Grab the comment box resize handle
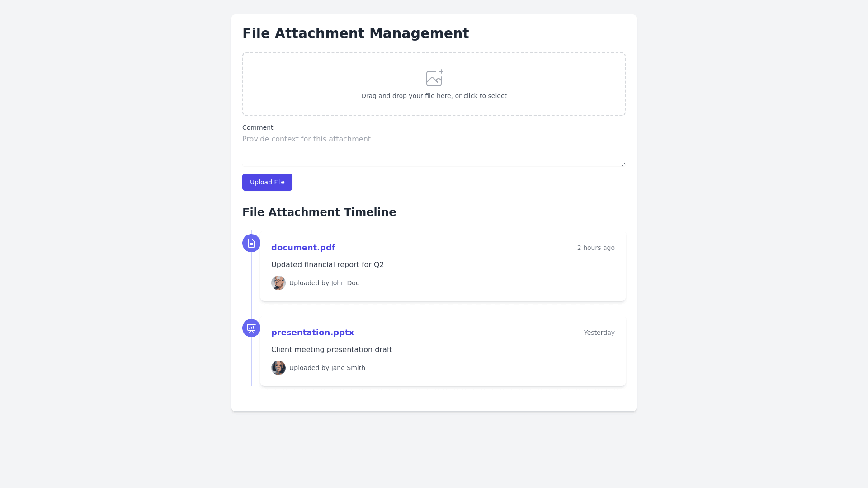Screen dimensions: 868x488 pyautogui.click(x=623, y=164)
